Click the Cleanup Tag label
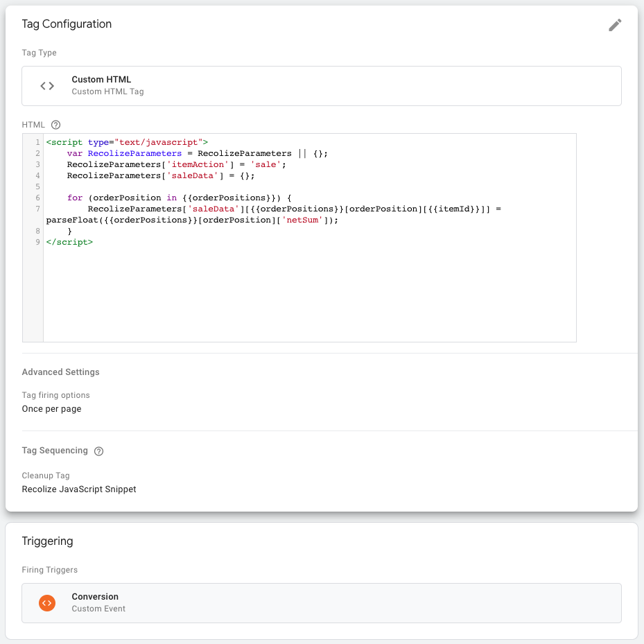 [46, 475]
